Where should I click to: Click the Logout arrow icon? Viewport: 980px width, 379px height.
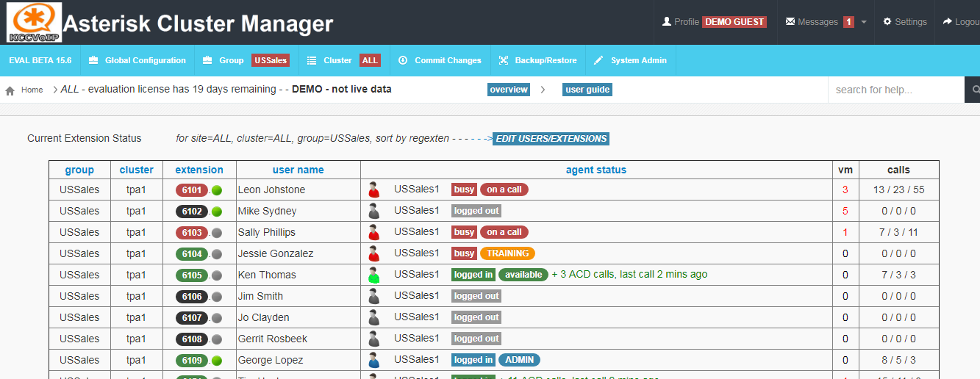click(x=948, y=22)
